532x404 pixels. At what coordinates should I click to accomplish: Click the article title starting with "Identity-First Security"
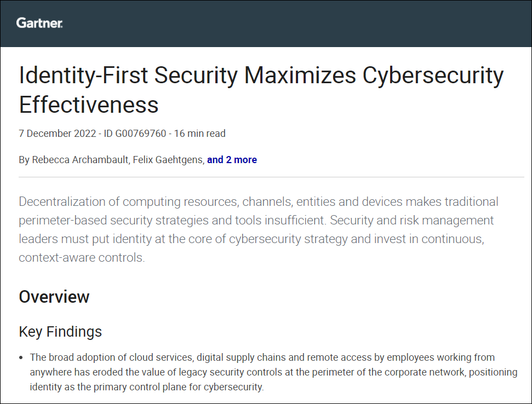click(261, 75)
